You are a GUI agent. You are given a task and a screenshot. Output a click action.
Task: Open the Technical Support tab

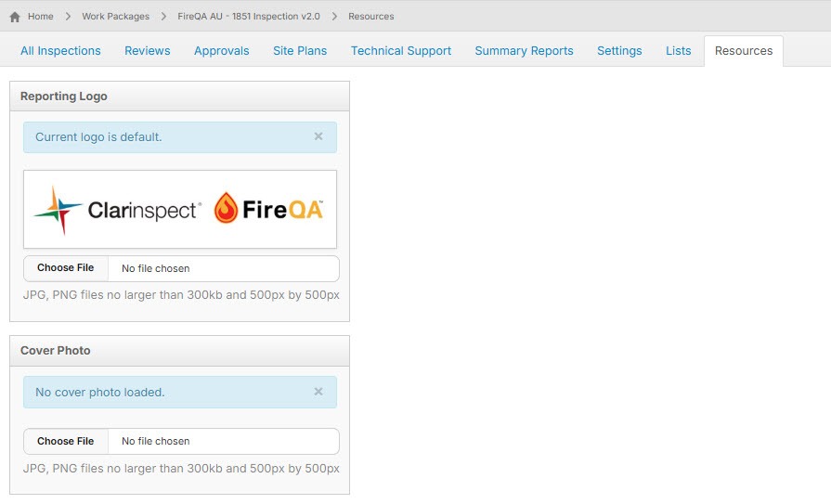click(401, 51)
